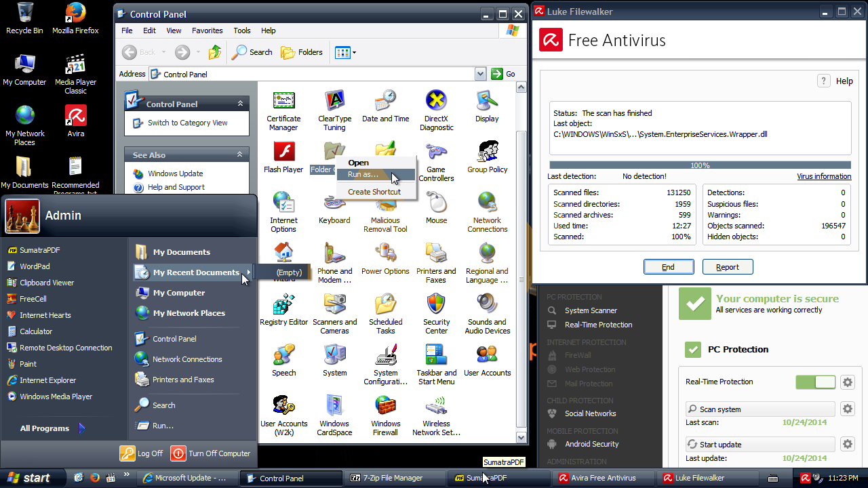Expand All Programs in Start menu
This screenshot has height=488, width=868.
point(52,428)
